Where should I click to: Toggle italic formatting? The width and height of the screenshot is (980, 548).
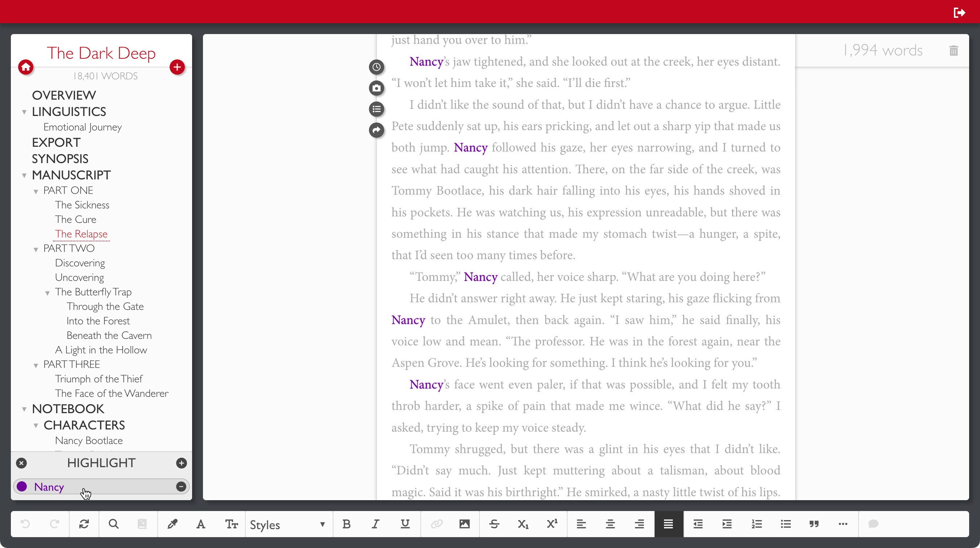pos(375,524)
